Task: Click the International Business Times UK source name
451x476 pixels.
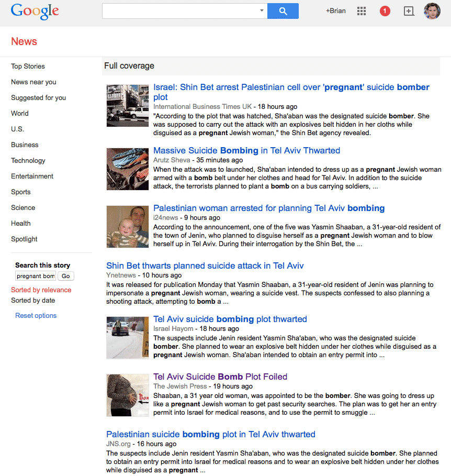Action: pyautogui.click(x=202, y=107)
